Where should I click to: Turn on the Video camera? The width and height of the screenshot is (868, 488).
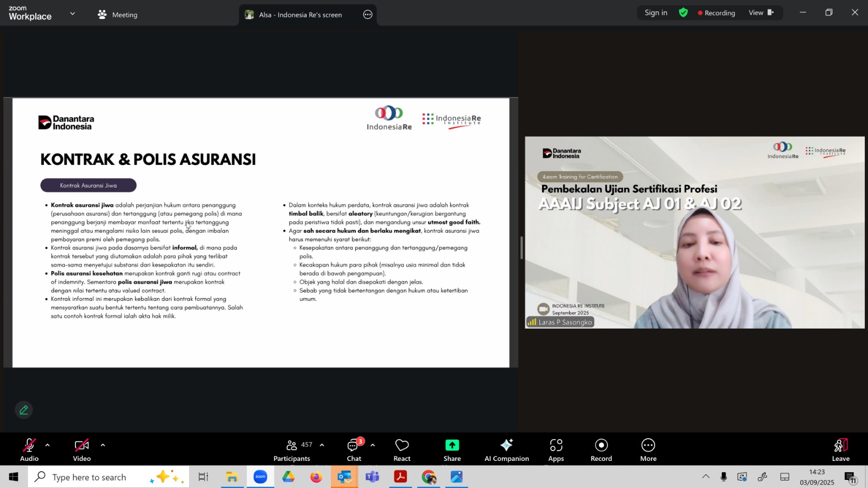(x=82, y=450)
